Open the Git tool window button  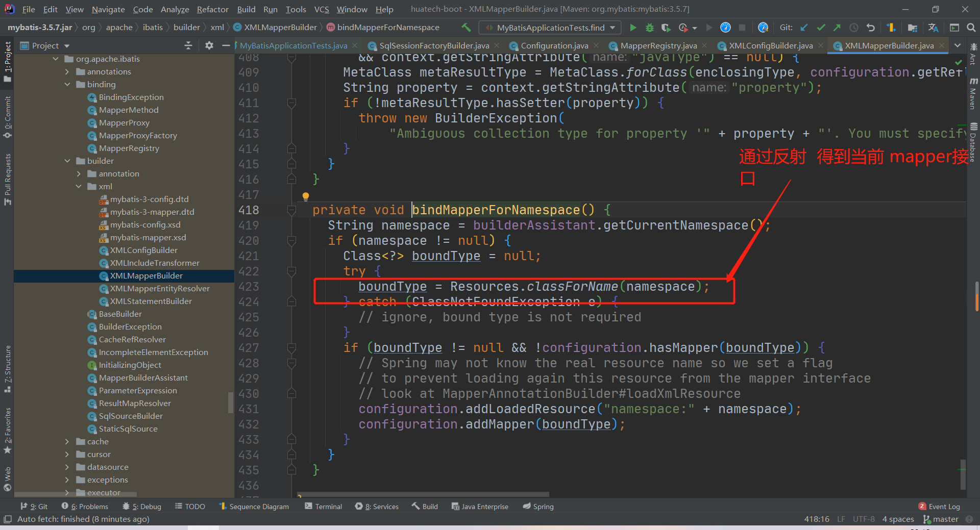[x=34, y=506]
